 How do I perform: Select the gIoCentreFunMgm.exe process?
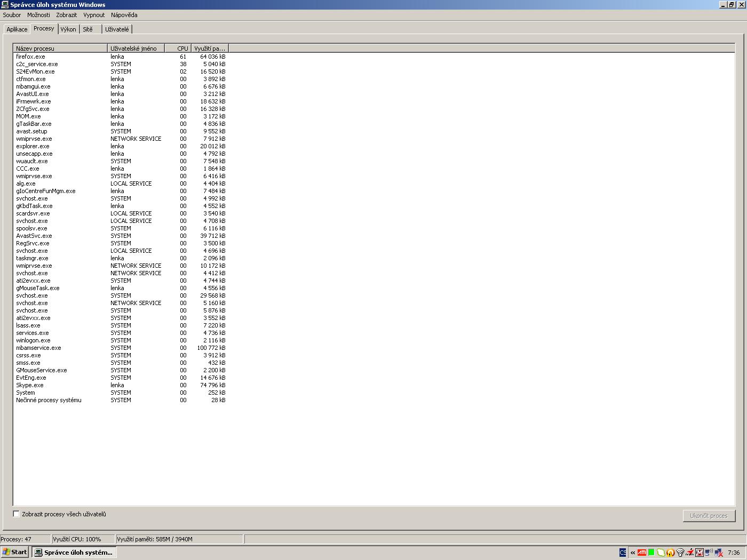pos(121,191)
